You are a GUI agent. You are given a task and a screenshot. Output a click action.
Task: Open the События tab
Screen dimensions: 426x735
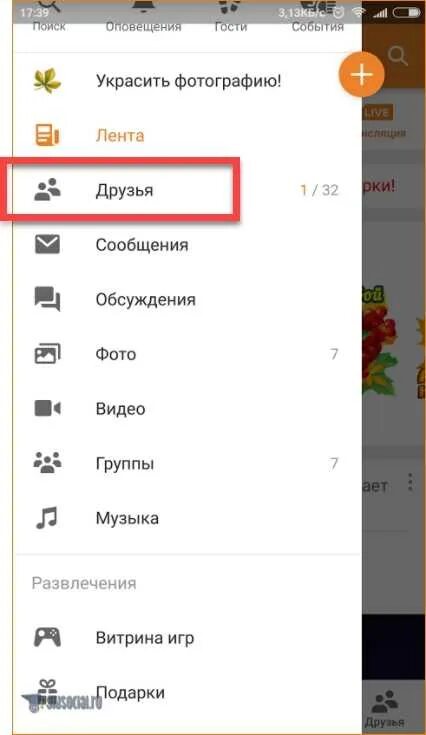point(317,19)
